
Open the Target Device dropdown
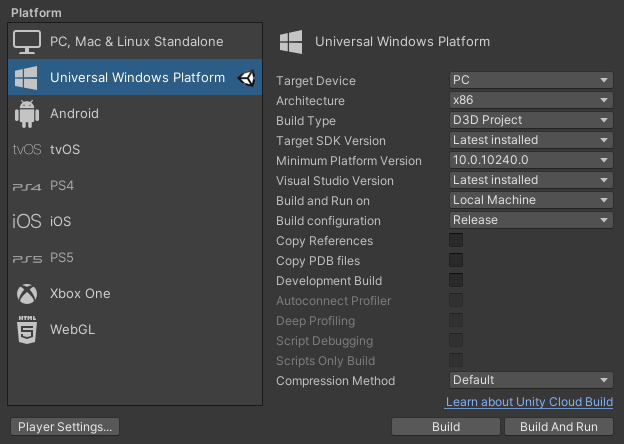(530, 81)
